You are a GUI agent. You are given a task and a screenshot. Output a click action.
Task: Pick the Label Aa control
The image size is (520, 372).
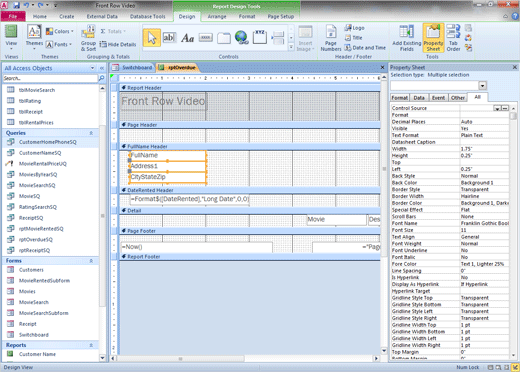[187, 38]
